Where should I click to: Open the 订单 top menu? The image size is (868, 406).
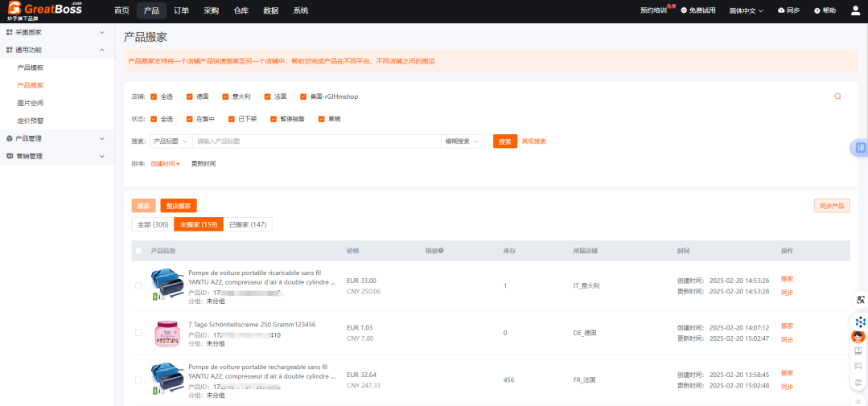coord(181,10)
